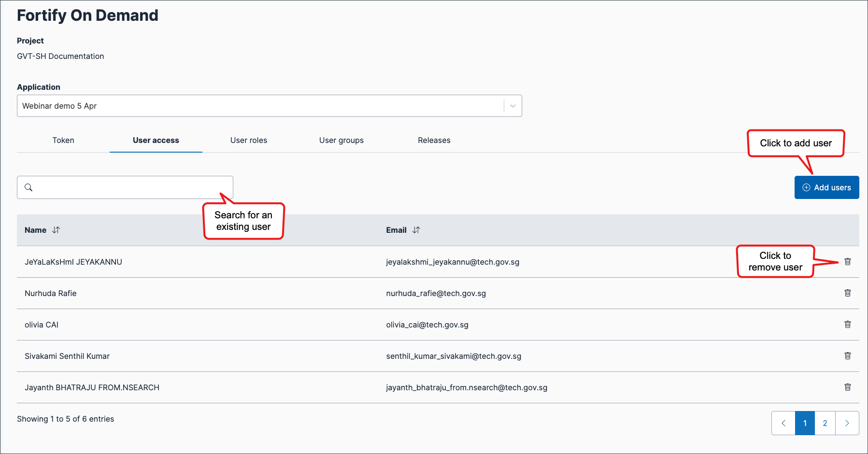This screenshot has height=454, width=868.
Task: Sort table by Name column icon
Action: point(56,230)
